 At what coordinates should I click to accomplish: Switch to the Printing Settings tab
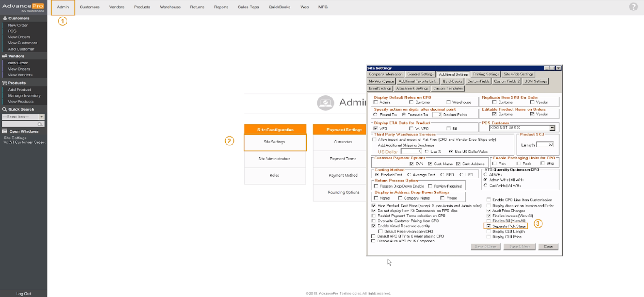(x=486, y=74)
